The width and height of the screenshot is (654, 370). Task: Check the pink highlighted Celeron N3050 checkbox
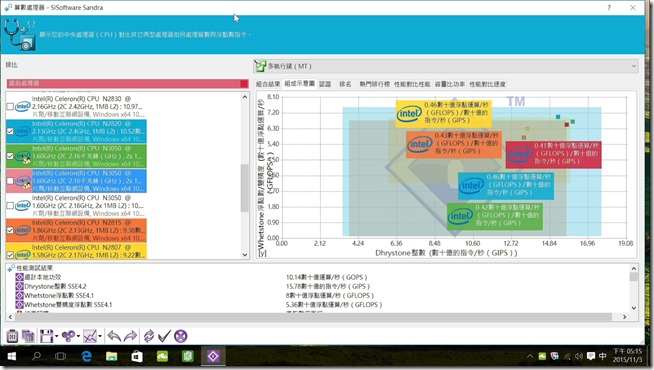click(10, 181)
